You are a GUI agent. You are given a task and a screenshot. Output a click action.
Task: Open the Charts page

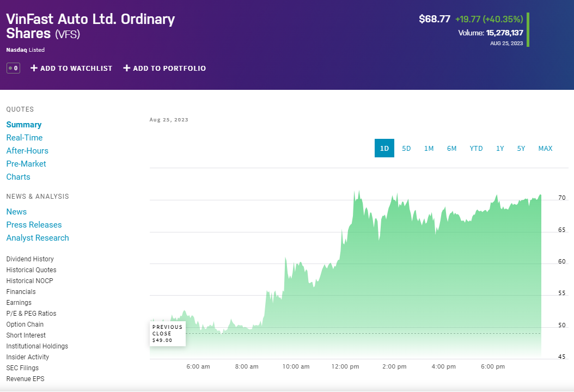[x=18, y=177]
